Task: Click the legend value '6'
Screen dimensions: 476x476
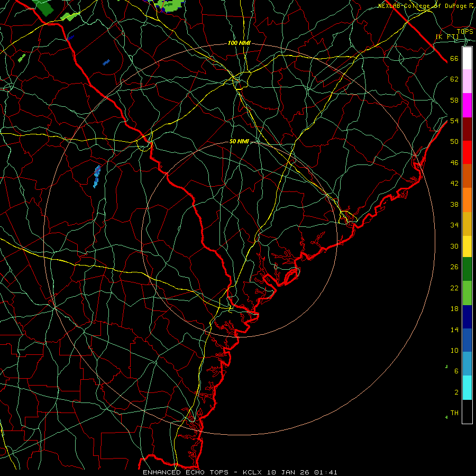Action: click(x=456, y=371)
